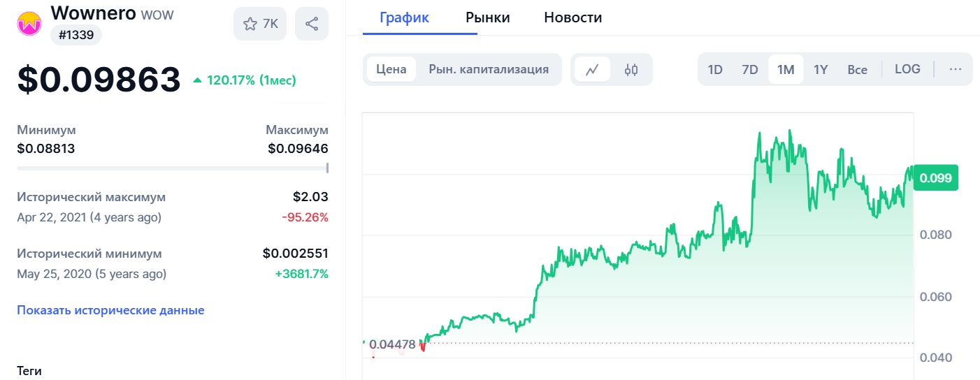Add Wownero to watchlist star button

click(x=260, y=24)
